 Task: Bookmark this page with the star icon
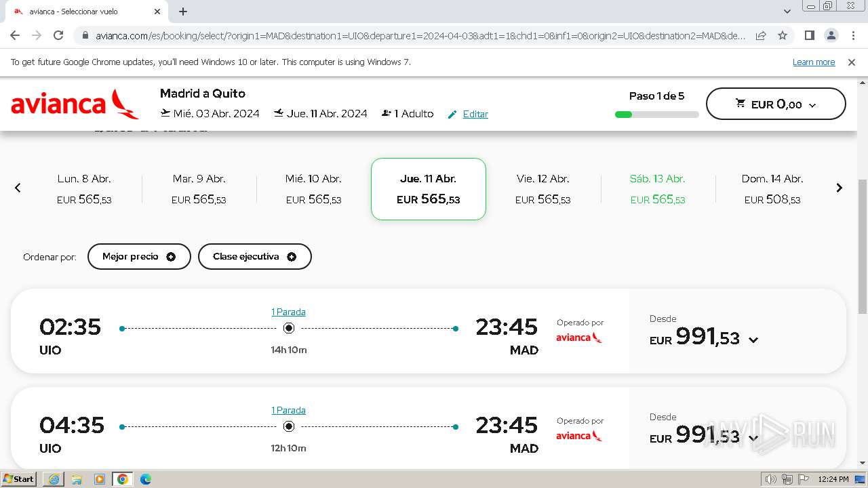pos(783,35)
